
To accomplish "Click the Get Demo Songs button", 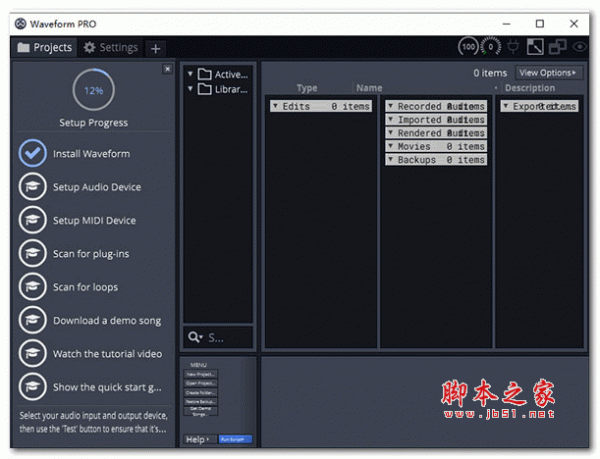I will click(201, 411).
